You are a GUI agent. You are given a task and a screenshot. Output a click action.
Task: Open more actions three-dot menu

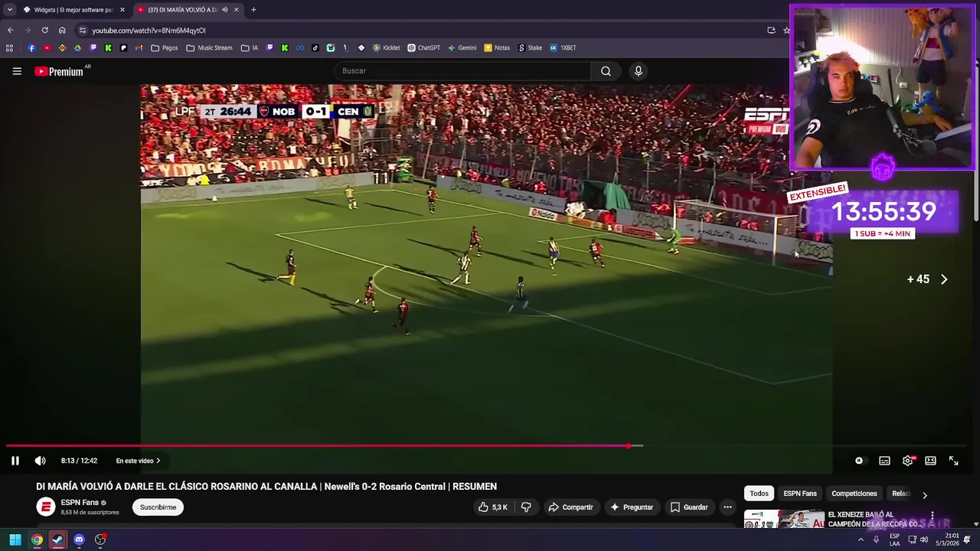point(727,507)
